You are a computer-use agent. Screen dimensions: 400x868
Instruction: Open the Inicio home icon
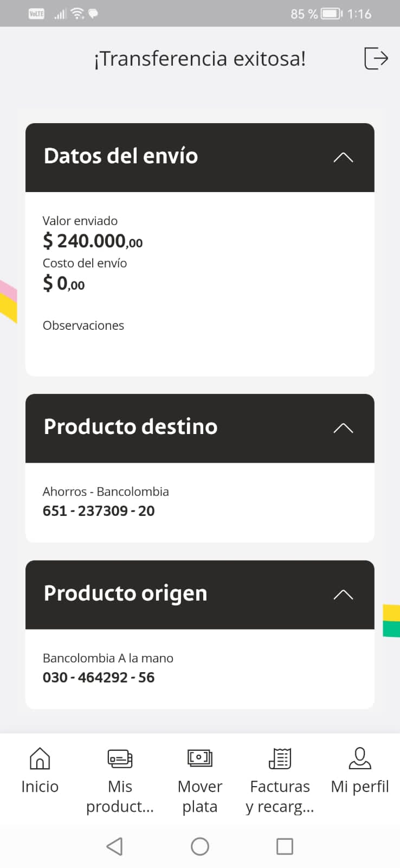(x=40, y=758)
